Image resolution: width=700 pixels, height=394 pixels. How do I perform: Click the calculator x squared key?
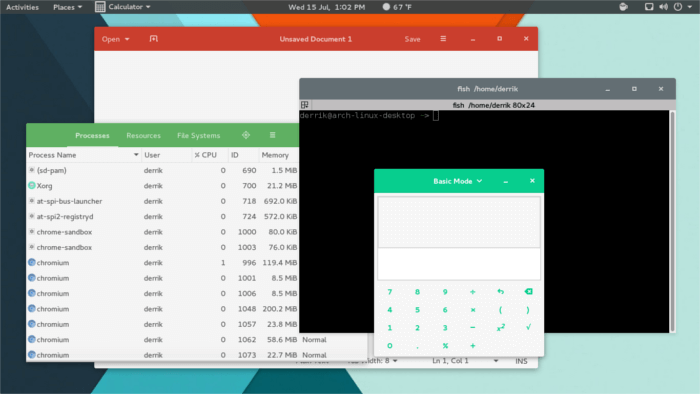click(x=500, y=328)
